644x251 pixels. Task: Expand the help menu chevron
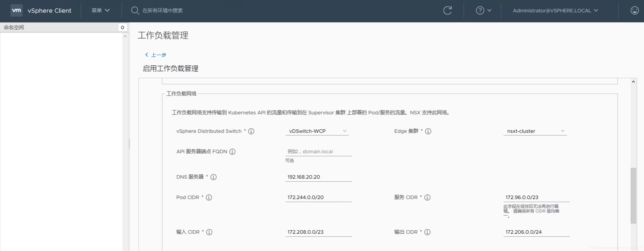pos(489,11)
